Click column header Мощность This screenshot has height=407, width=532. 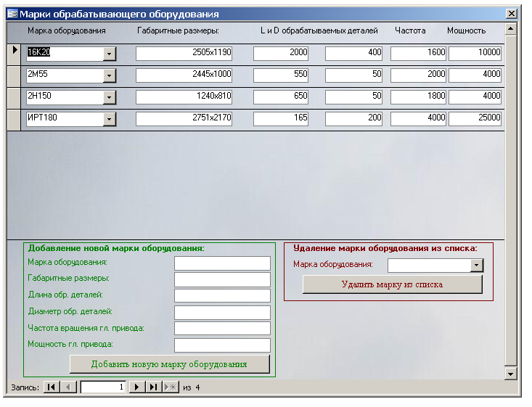click(x=466, y=31)
